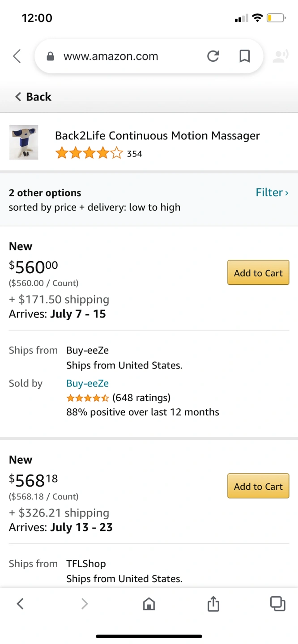Open the Filter options

(x=272, y=193)
